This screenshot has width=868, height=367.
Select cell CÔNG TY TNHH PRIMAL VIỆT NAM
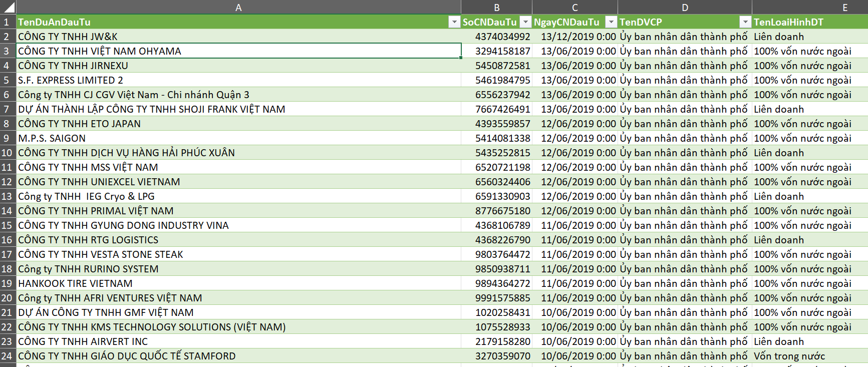(238, 211)
